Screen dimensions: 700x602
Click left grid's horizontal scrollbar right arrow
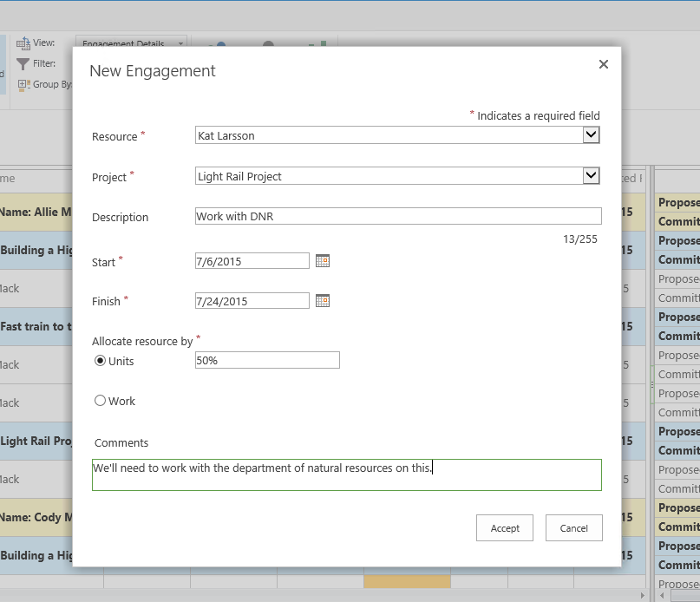coord(643,596)
